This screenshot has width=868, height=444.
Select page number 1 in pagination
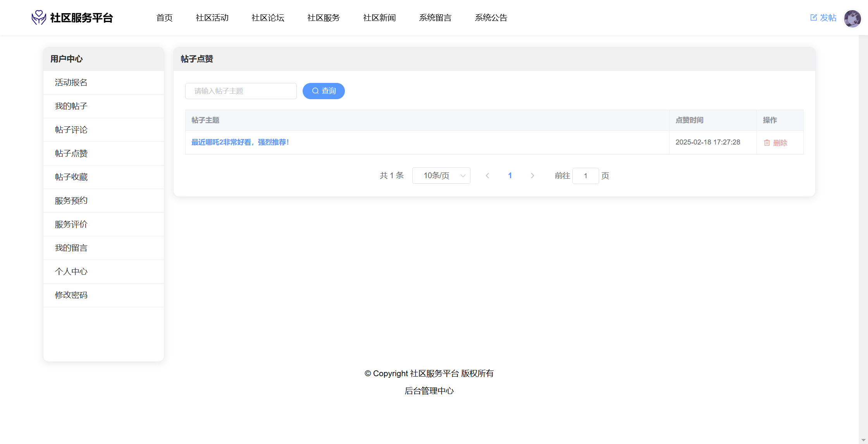(510, 176)
